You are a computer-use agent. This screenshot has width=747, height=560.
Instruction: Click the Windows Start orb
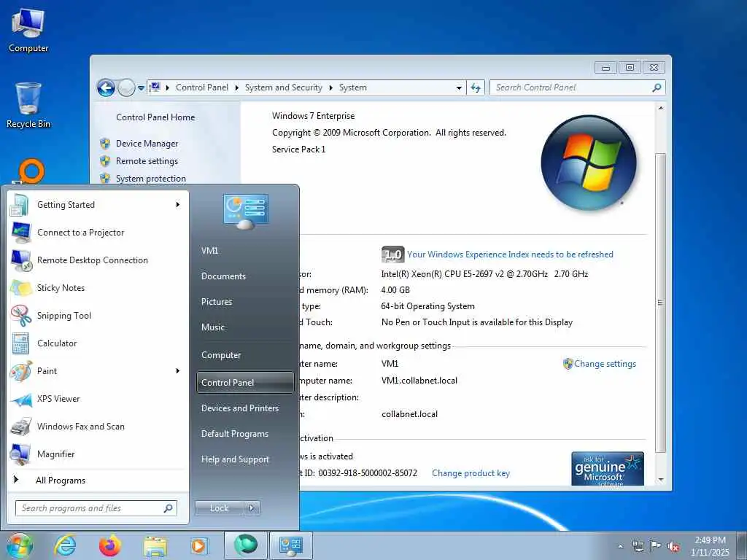pyautogui.click(x=19, y=546)
